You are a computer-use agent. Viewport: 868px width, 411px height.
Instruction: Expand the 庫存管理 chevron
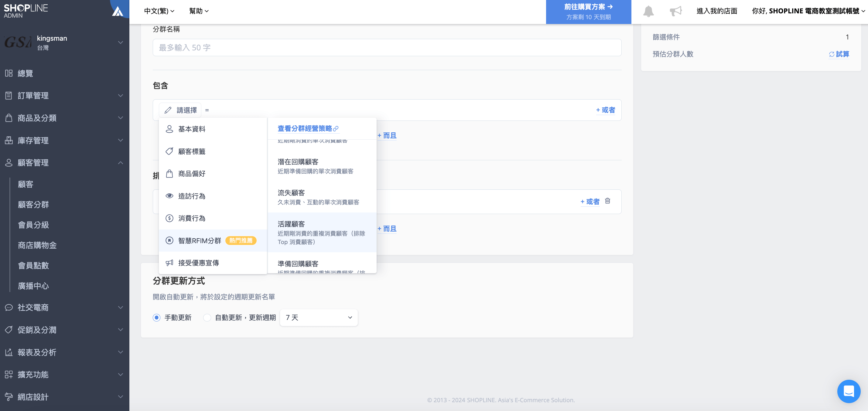(x=120, y=140)
